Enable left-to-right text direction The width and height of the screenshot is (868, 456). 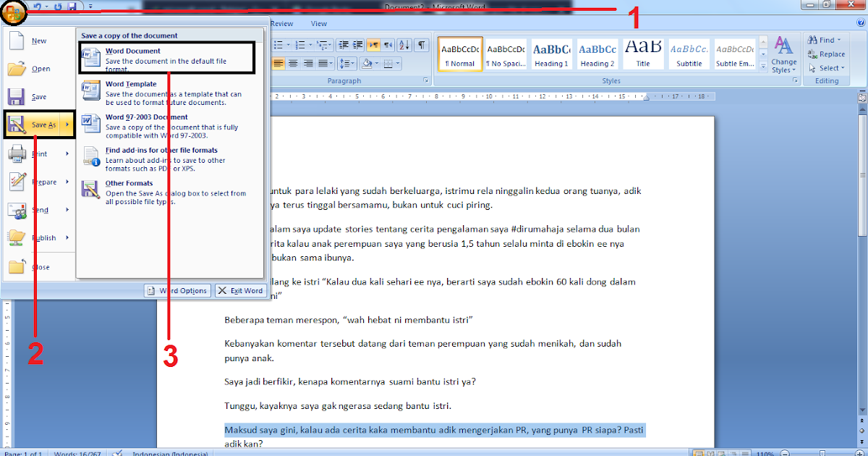pyautogui.click(x=374, y=45)
